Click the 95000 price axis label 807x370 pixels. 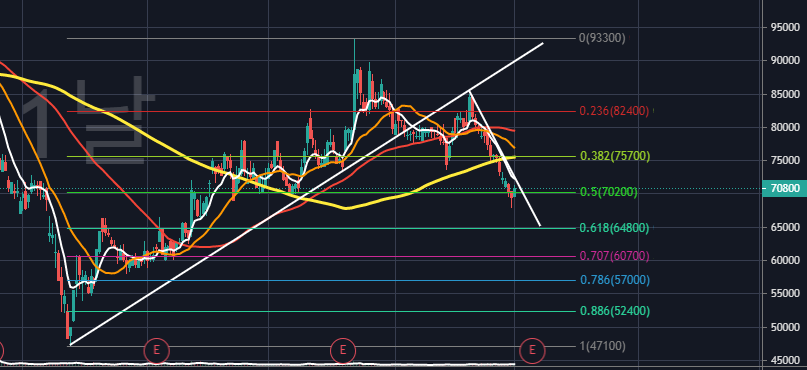785,27
